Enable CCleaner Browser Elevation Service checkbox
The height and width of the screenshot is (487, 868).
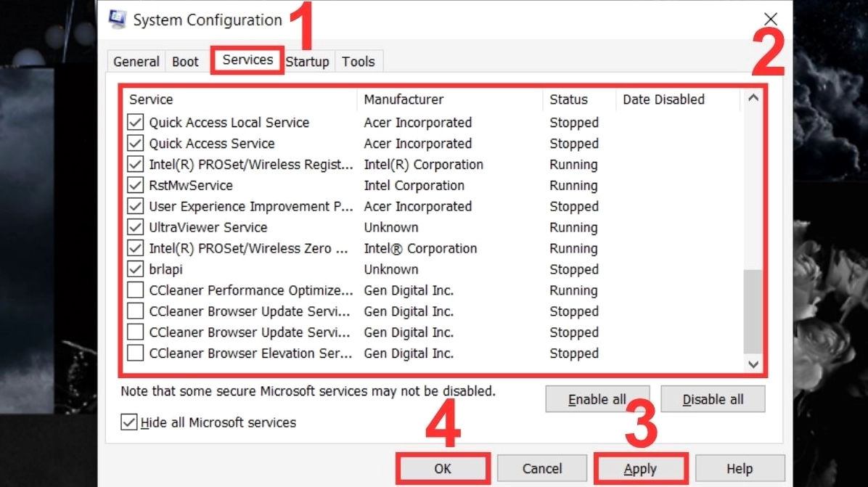135,353
